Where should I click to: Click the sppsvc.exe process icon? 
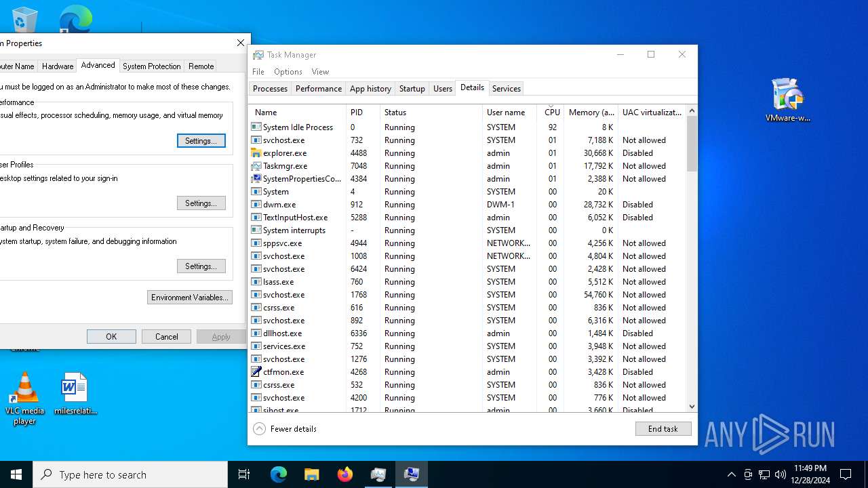pos(256,243)
